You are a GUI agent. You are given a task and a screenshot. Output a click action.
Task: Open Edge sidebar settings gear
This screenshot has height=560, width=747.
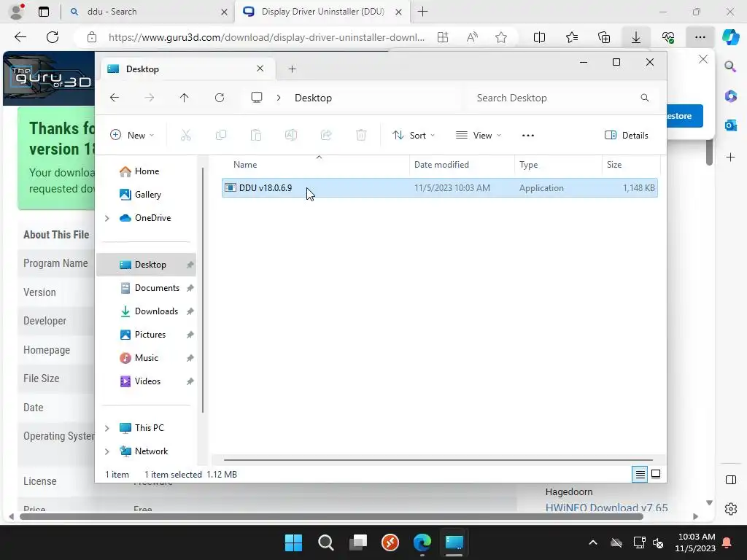731,509
